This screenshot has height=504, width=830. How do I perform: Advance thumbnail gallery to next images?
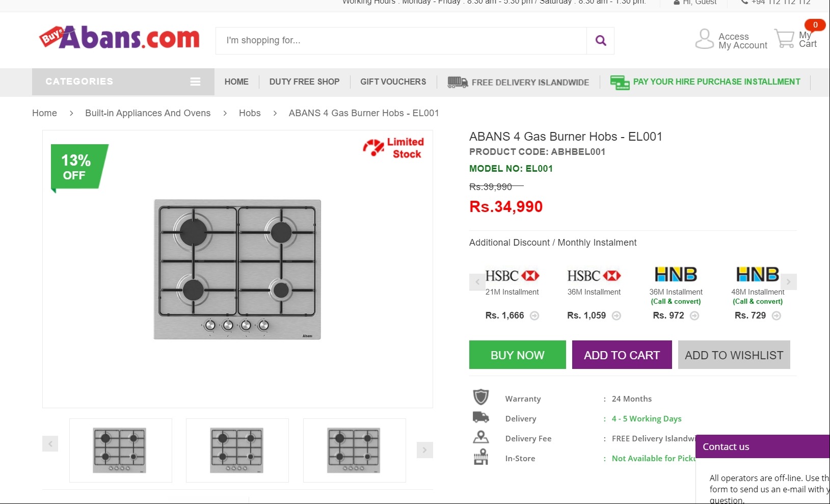pos(424,450)
